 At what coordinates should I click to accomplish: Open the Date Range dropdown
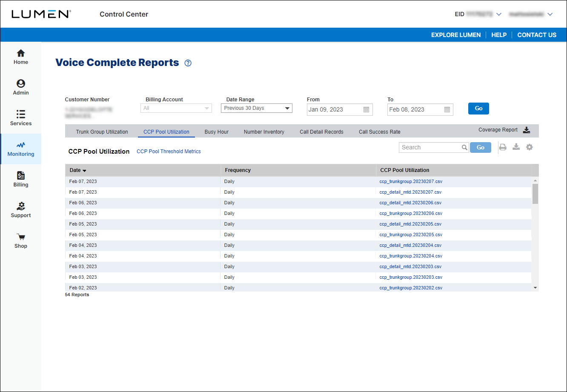click(x=257, y=108)
